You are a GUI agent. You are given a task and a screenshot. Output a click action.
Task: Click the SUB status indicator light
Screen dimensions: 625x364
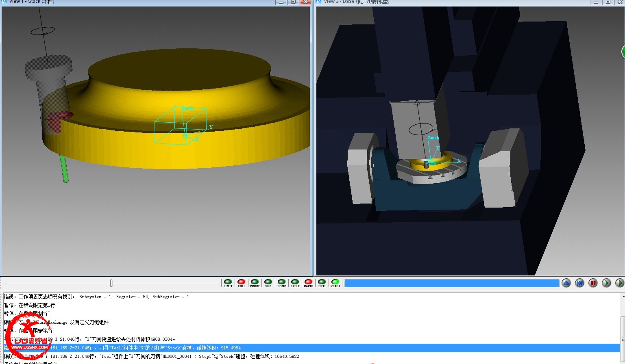pos(268,282)
